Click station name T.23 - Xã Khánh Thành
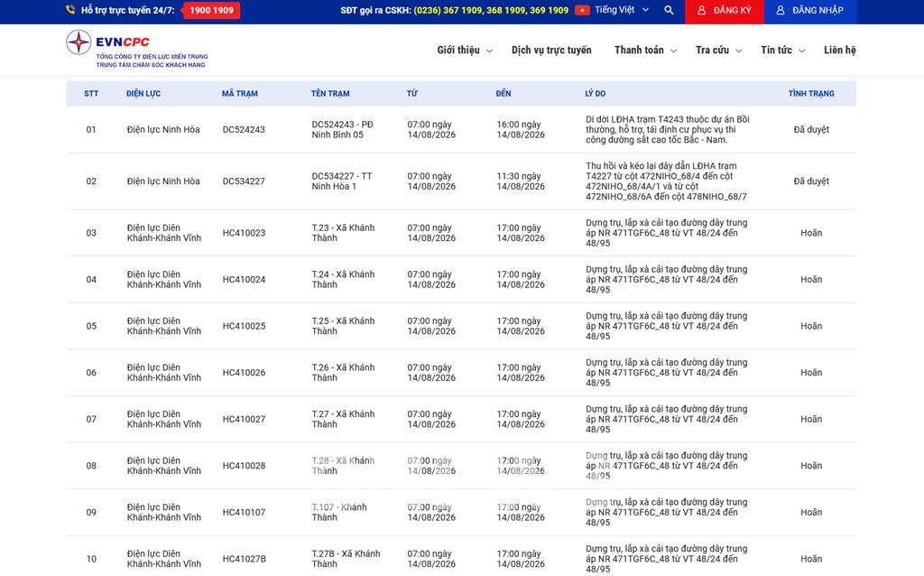This screenshot has width=924, height=576. pos(343,233)
